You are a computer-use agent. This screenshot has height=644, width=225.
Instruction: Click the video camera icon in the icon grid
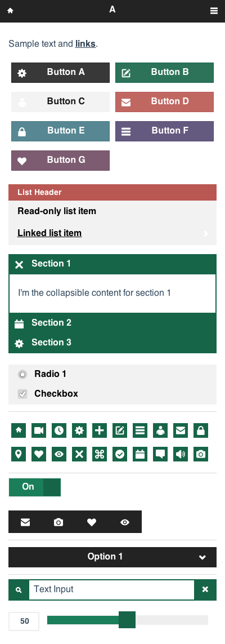(38, 430)
